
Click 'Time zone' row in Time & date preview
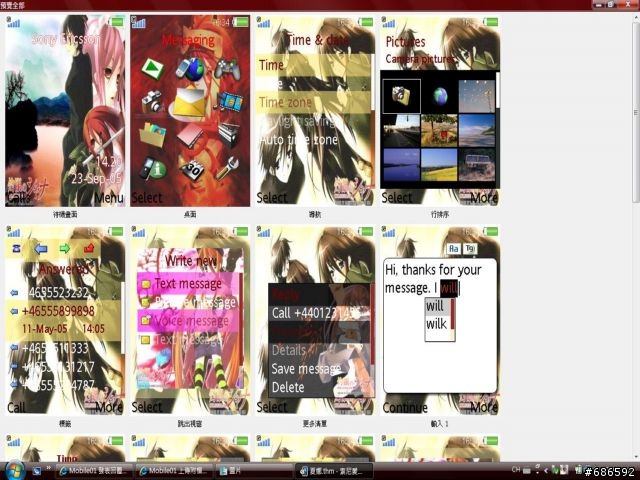[x=313, y=102]
